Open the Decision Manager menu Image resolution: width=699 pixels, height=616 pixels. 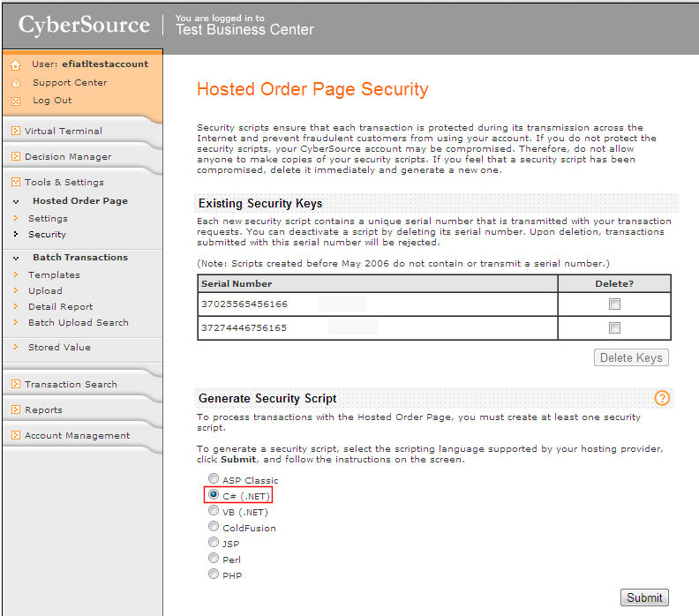coord(68,156)
